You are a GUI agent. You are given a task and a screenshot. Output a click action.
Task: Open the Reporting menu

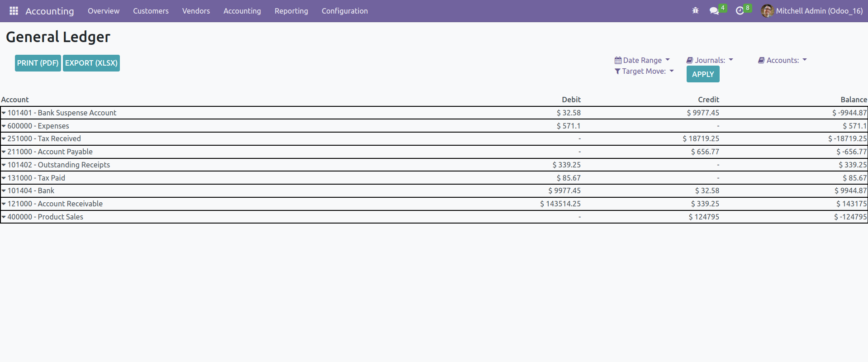click(291, 11)
